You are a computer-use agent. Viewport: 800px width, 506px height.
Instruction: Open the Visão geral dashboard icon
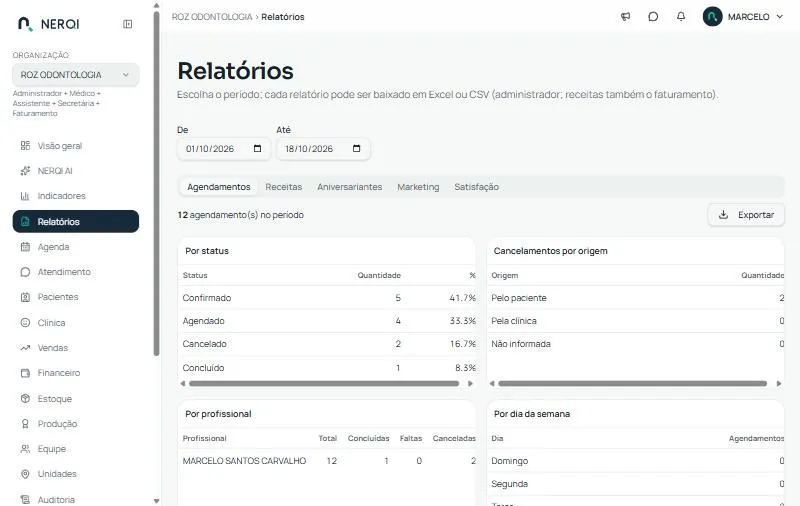[25, 146]
